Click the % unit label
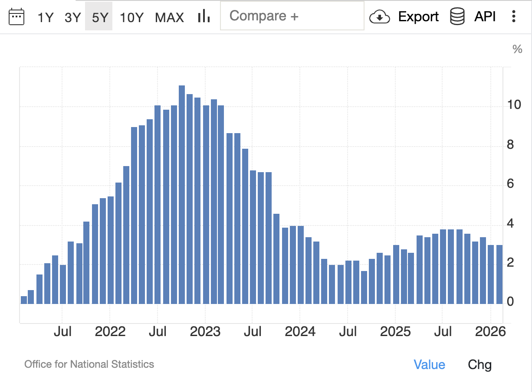 pos(517,49)
